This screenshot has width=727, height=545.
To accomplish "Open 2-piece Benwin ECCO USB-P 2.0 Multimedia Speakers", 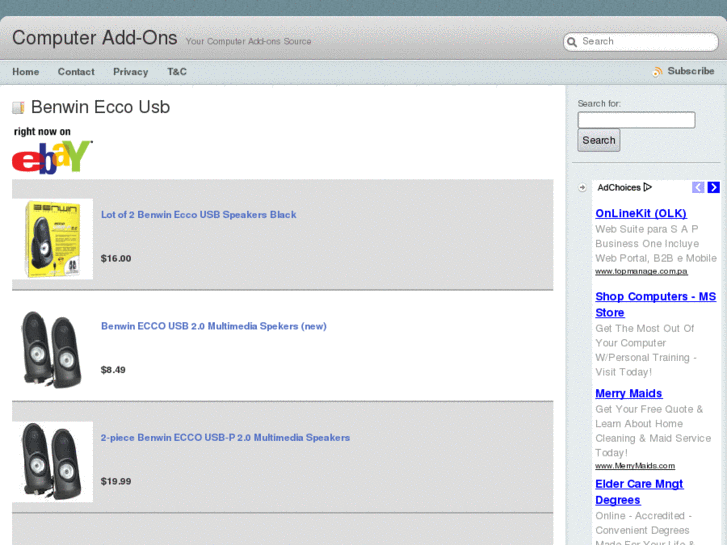I will point(225,437).
